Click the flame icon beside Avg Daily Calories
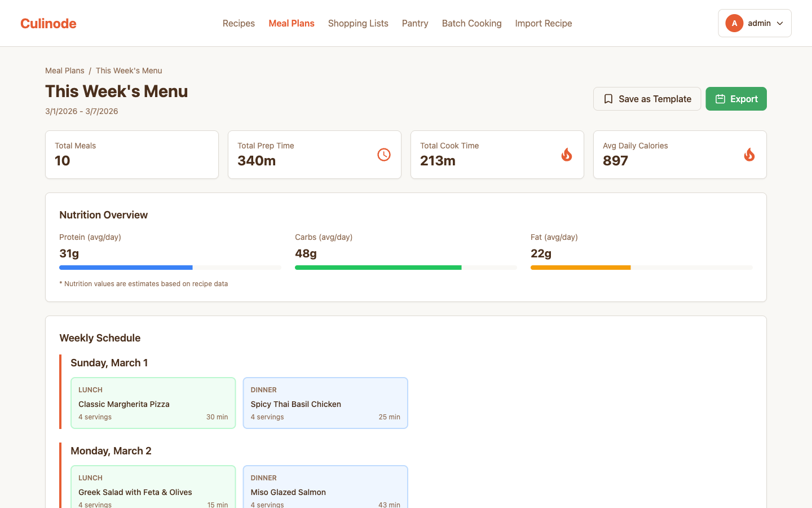Viewport: 812px width, 508px height. 749,154
